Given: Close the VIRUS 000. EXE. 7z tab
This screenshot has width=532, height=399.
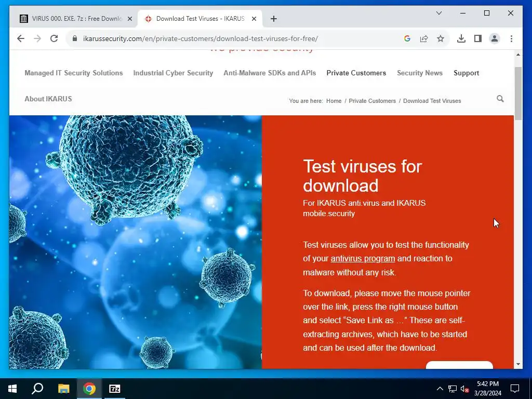Looking at the screenshot, I should 129,19.
